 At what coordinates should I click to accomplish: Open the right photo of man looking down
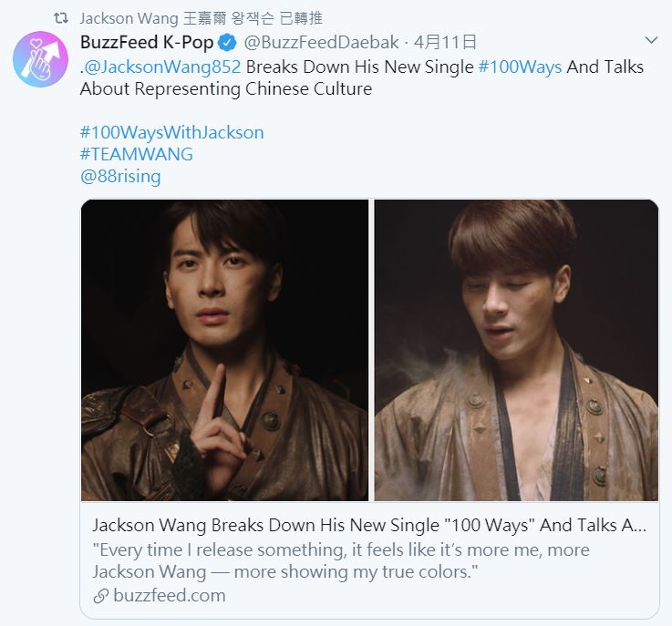click(516, 350)
